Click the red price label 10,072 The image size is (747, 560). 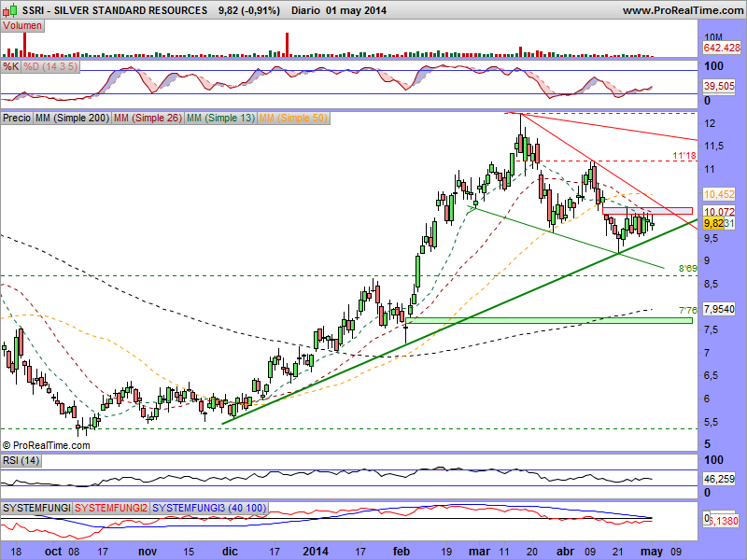719,212
